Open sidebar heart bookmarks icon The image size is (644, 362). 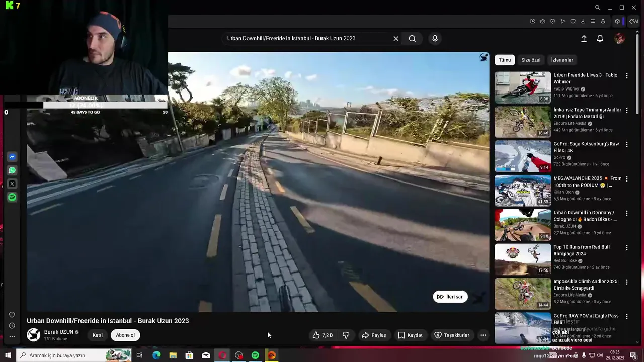(12, 315)
